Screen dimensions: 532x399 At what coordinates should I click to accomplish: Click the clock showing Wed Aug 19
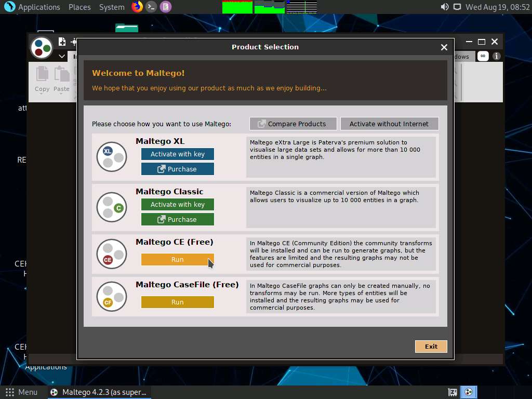(x=497, y=7)
